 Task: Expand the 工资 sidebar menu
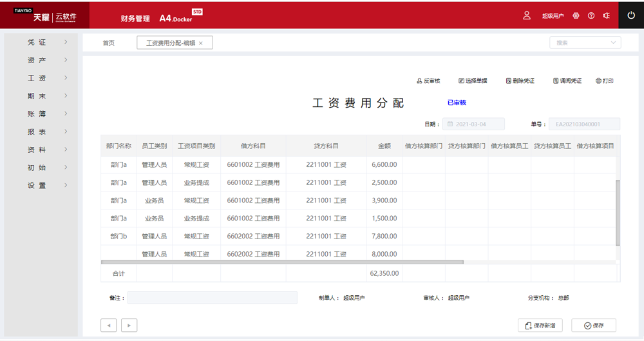pyautogui.click(x=45, y=78)
